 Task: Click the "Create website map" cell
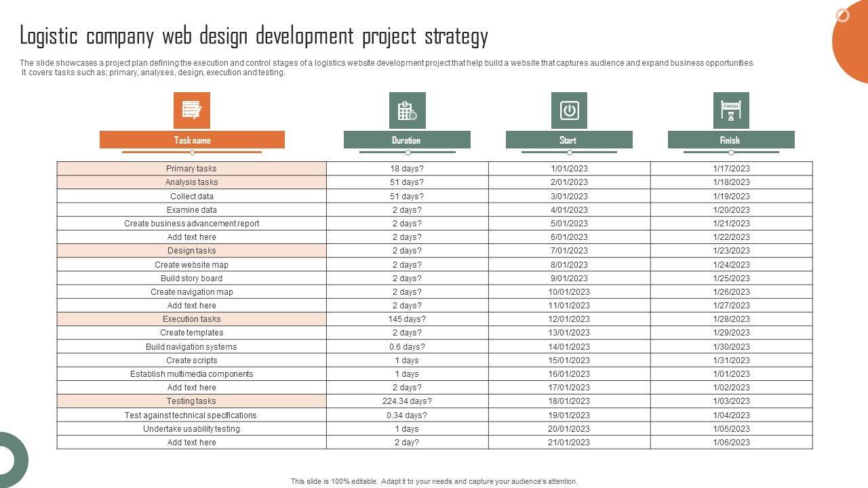[192, 264]
